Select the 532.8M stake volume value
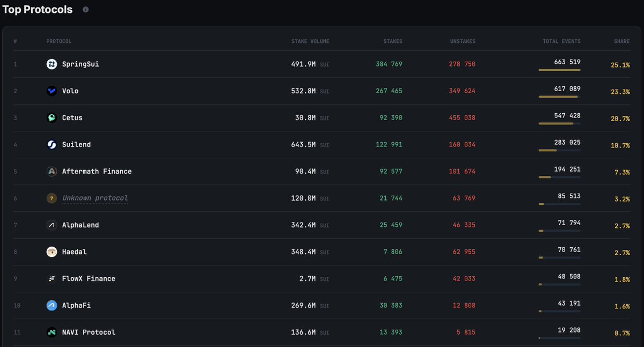644x347 pixels. pyautogui.click(x=303, y=91)
